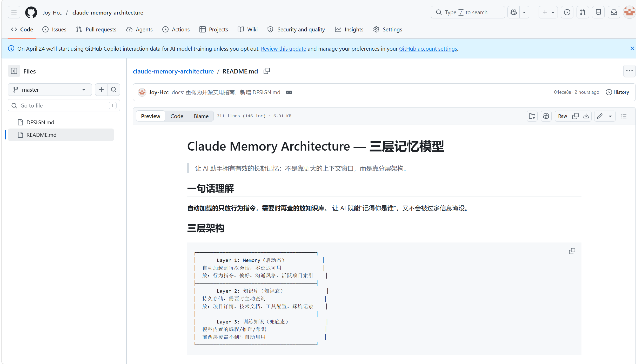This screenshot has width=636, height=364.
Task: Open claude-memory-architecture repository link in header
Action: pyautogui.click(x=108, y=12)
